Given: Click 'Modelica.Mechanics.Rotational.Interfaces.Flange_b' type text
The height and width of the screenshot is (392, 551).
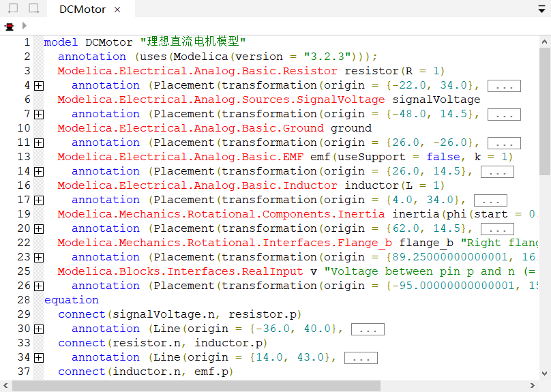Looking at the screenshot, I should coord(225,243).
